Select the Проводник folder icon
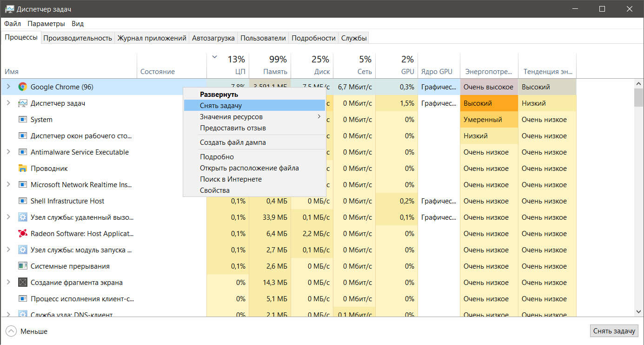 [22, 168]
